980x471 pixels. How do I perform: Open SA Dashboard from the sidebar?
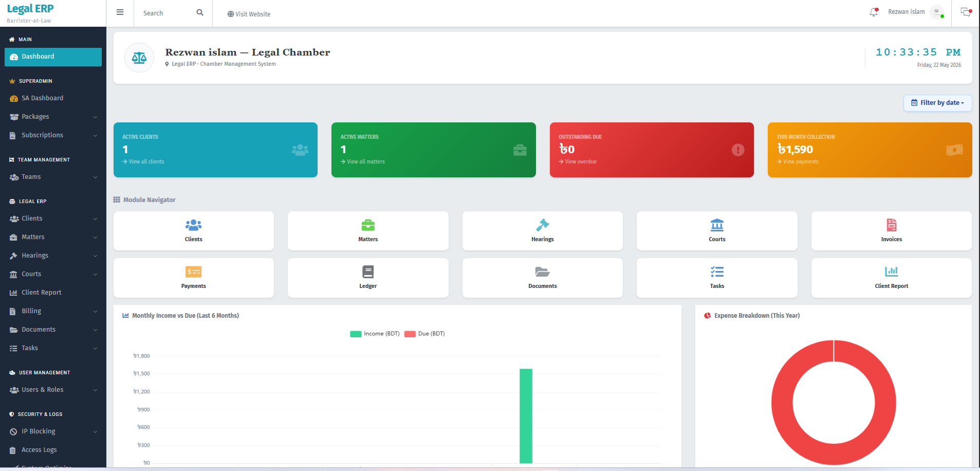point(53,98)
